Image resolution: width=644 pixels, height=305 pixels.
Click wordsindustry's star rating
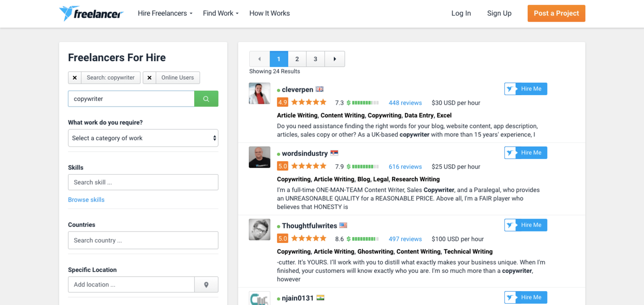tap(309, 166)
